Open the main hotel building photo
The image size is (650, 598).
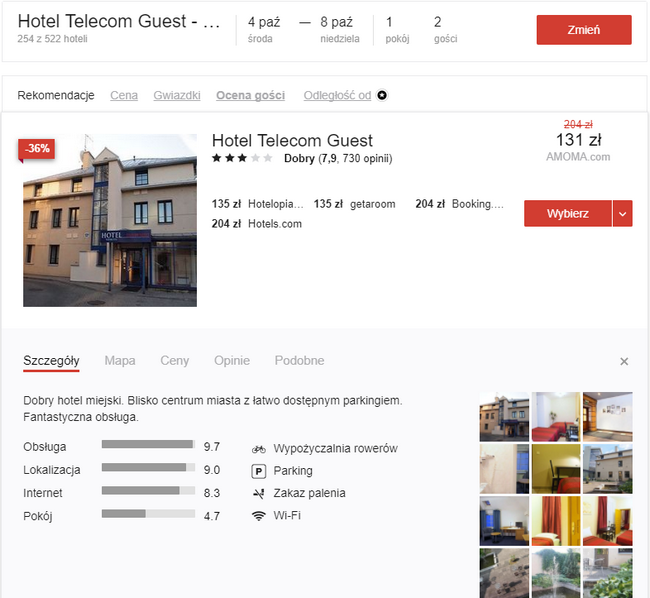pyautogui.click(x=110, y=220)
